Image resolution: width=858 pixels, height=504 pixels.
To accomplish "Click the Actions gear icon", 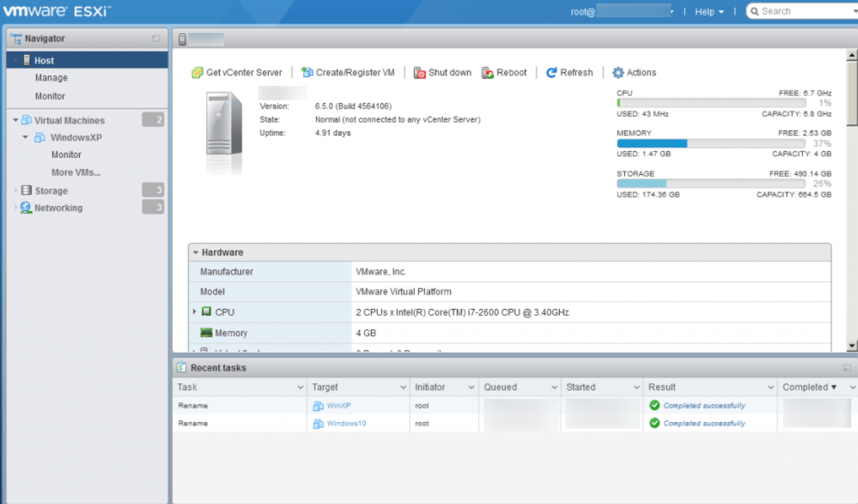I will 618,72.
